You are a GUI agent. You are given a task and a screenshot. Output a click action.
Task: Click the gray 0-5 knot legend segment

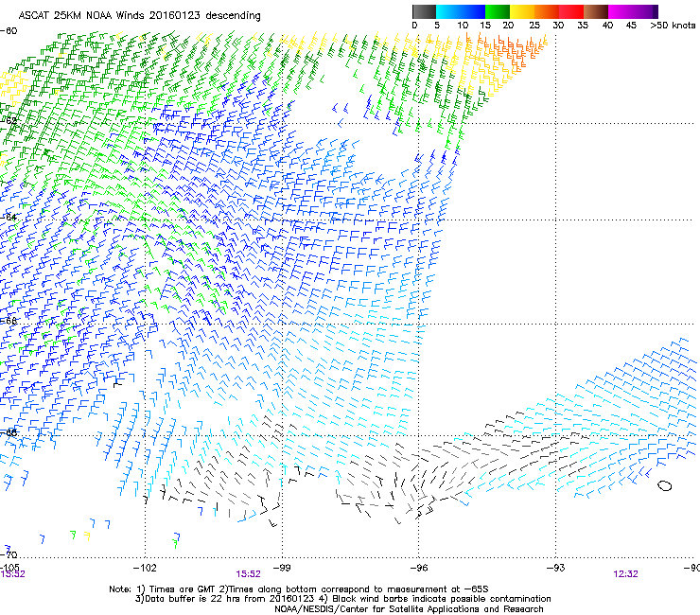pos(424,11)
